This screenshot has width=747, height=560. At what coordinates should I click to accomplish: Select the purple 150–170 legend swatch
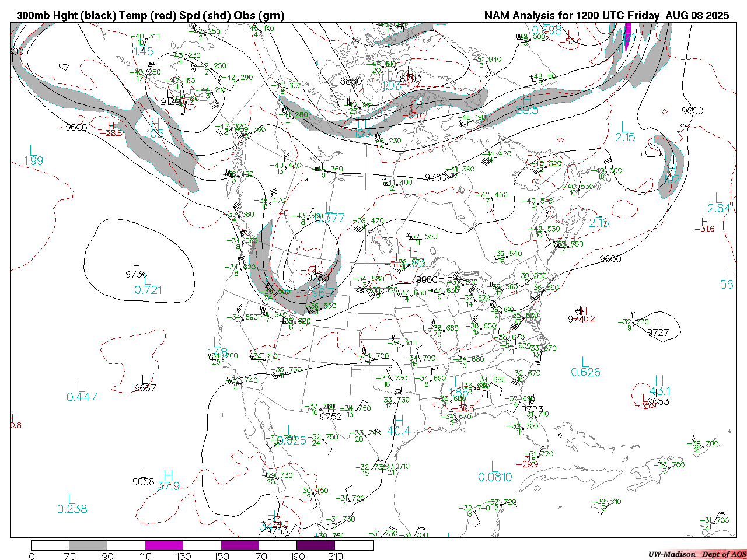tap(240, 545)
